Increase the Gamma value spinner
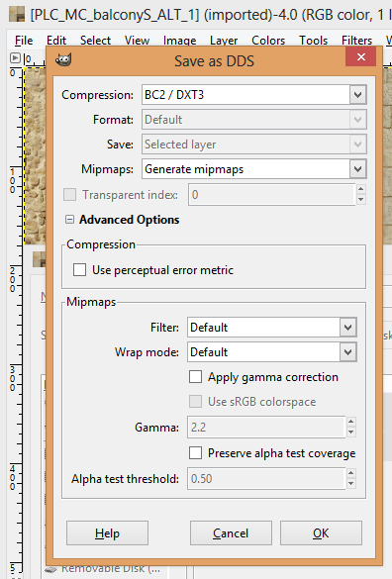 (x=351, y=422)
